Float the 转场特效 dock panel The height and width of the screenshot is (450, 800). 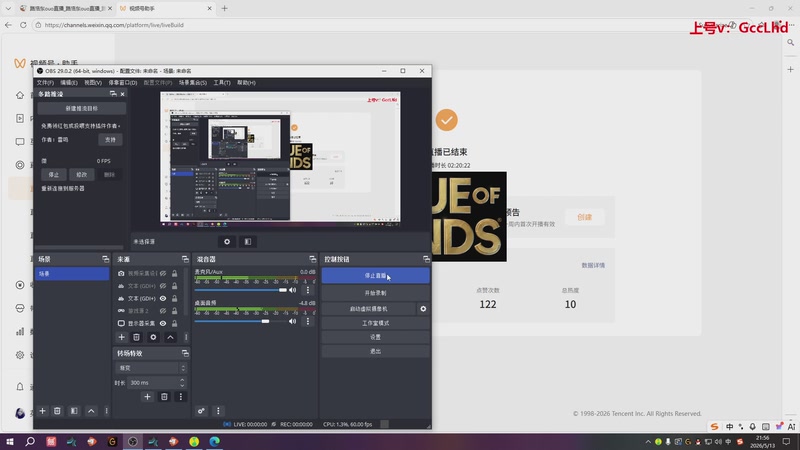tap(185, 353)
